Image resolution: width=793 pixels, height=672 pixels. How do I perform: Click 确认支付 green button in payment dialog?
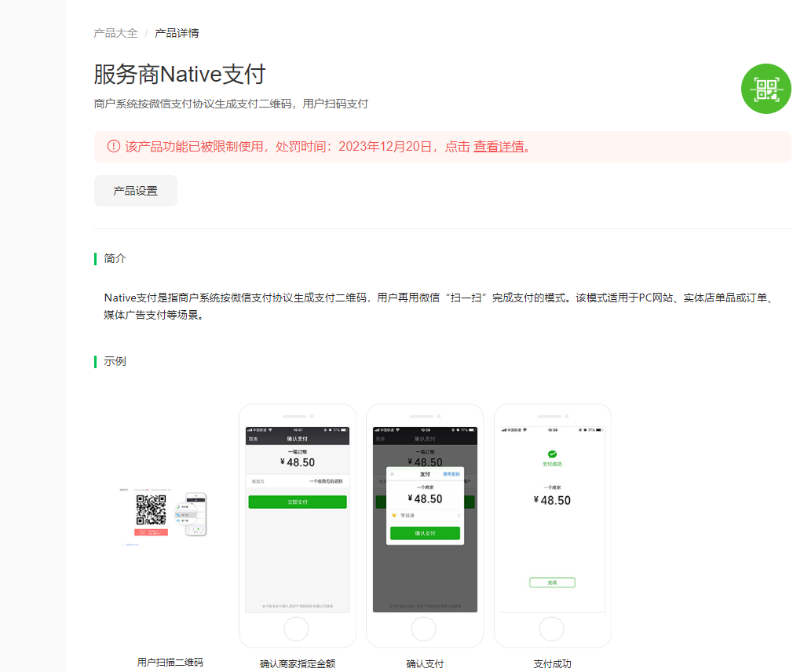point(425,534)
